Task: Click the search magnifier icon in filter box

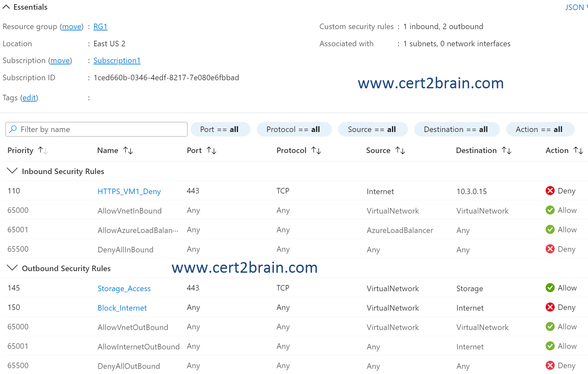Action: [x=13, y=129]
